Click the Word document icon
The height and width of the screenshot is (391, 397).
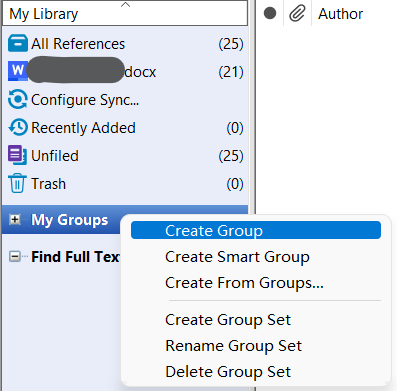(18, 71)
